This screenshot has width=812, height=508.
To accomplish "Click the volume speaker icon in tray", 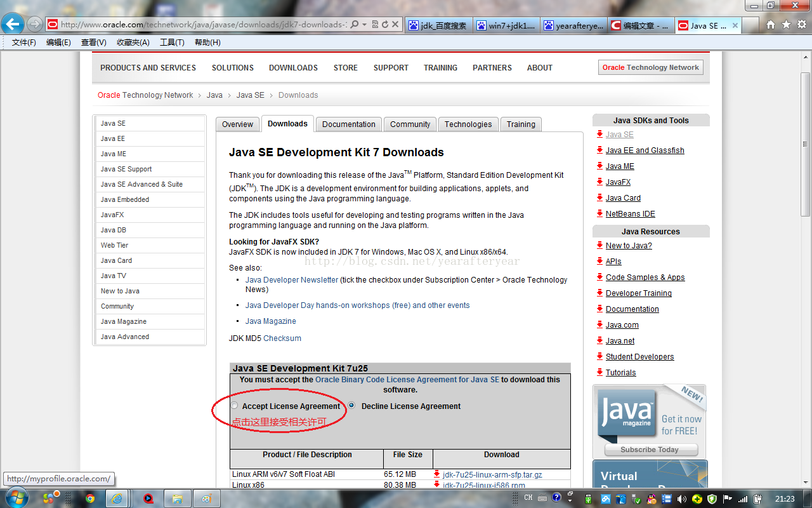I will click(683, 498).
